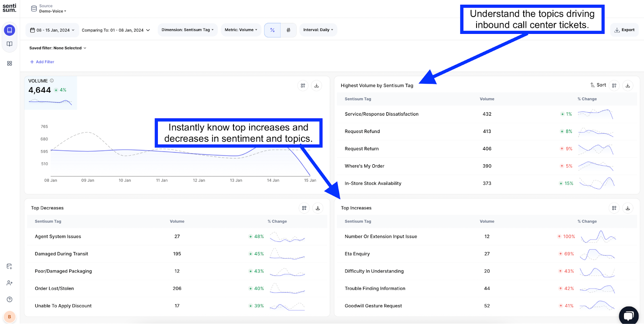Image resolution: width=644 pixels, height=324 pixels.
Task: Switch display to percentage mode
Action: click(272, 30)
